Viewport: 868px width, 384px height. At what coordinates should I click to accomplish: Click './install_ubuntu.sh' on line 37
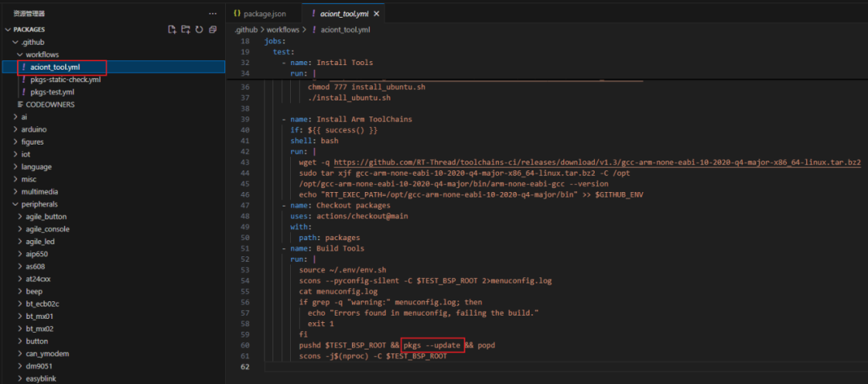(x=350, y=98)
